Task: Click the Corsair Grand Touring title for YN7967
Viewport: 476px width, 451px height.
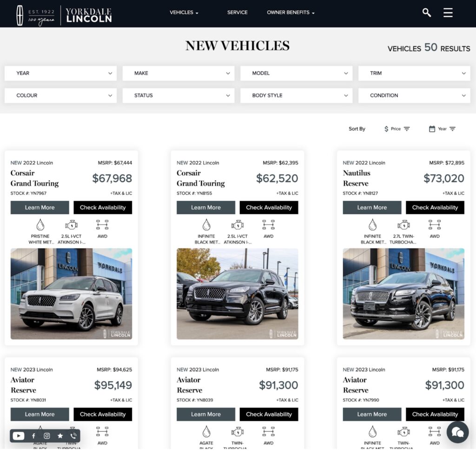Action: coord(34,178)
